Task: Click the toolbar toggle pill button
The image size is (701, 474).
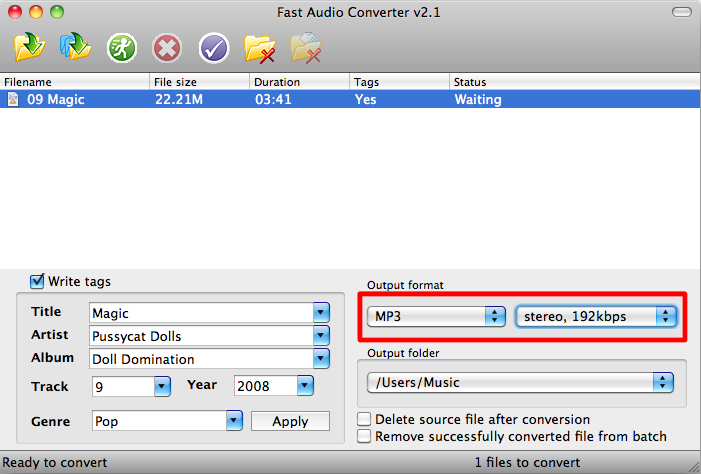Action: (x=682, y=12)
